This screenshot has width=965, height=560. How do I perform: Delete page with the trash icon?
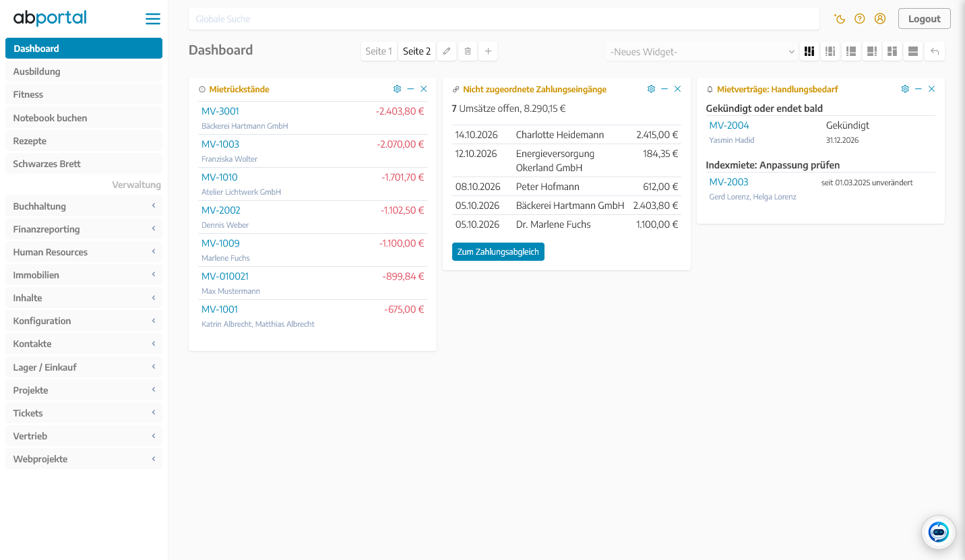tap(468, 51)
